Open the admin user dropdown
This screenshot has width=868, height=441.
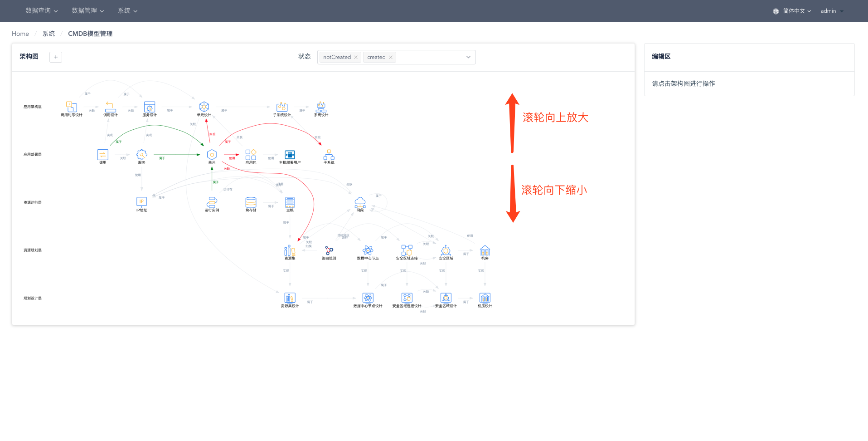click(832, 11)
